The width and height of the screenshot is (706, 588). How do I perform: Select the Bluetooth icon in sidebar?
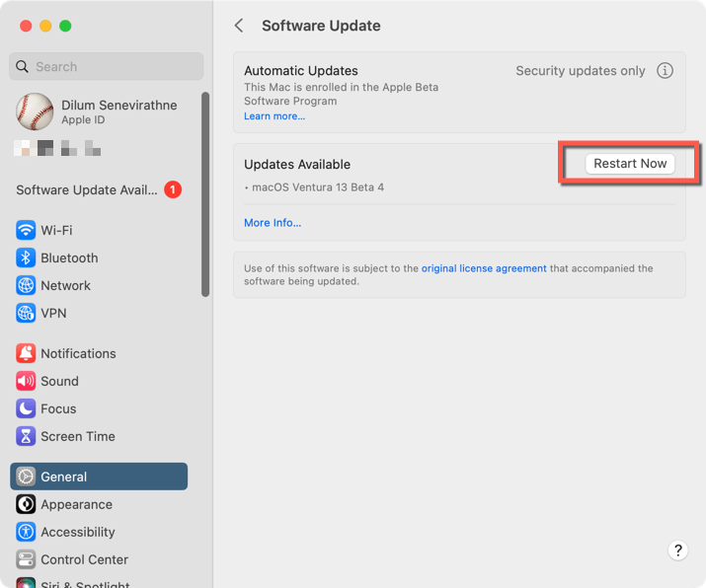tap(26, 257)
